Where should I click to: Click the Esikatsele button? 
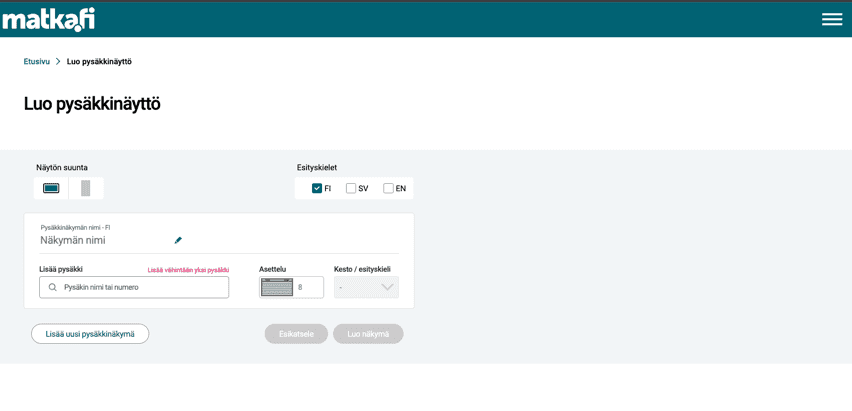pos(296,334)
